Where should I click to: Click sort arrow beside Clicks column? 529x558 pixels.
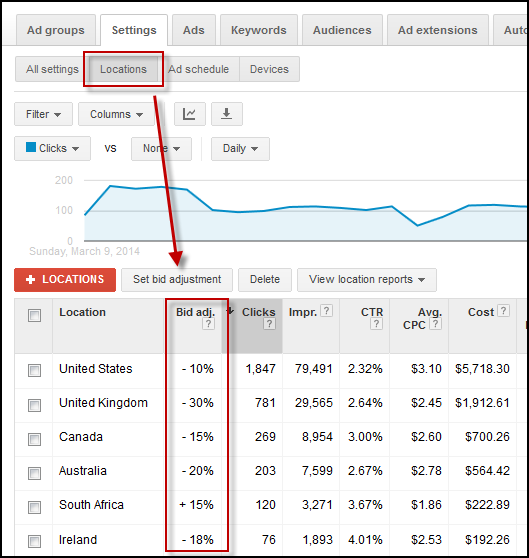point(231,311)
